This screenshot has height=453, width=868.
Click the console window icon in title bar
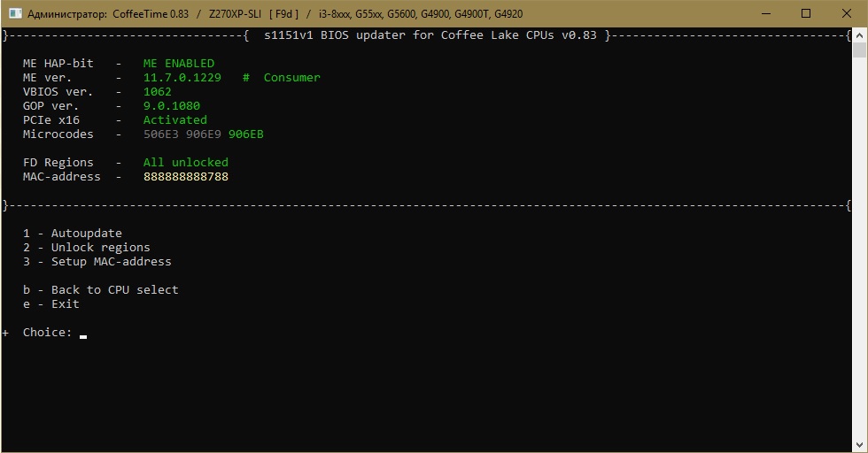pos(15,13)
